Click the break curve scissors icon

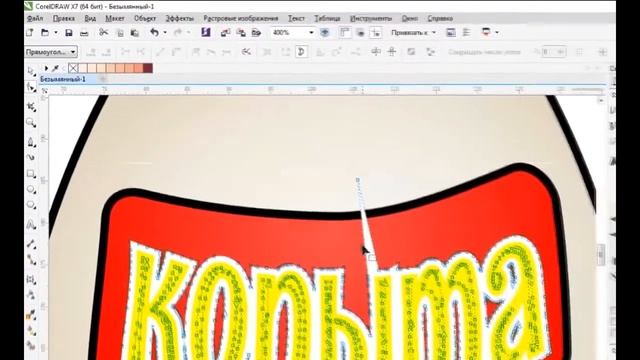246,52
